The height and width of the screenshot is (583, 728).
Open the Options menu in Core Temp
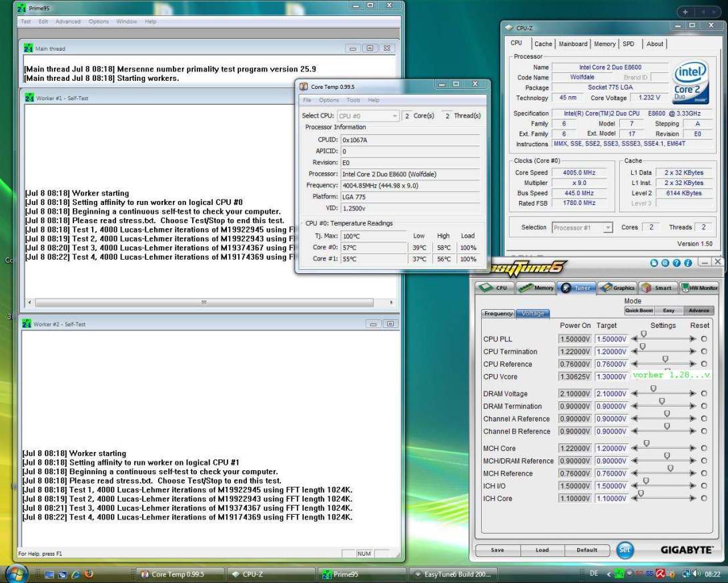click(x=329, y=100)
